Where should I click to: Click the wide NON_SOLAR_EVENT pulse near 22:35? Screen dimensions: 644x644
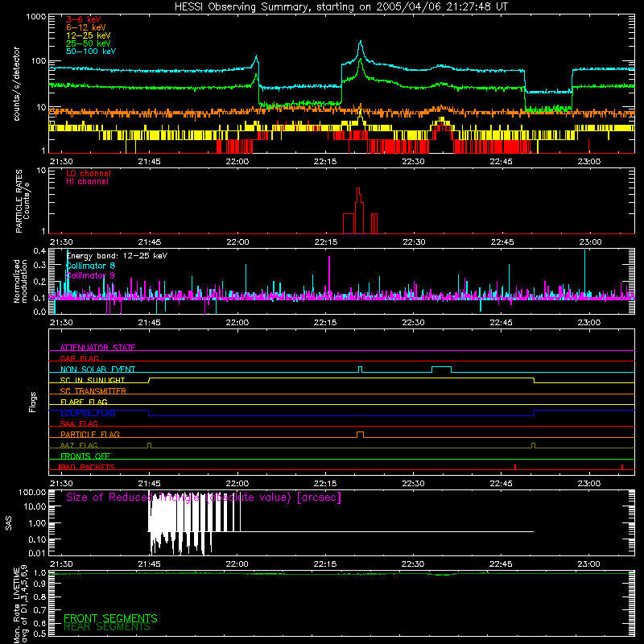pyautogui.click(x=441, y=369)
